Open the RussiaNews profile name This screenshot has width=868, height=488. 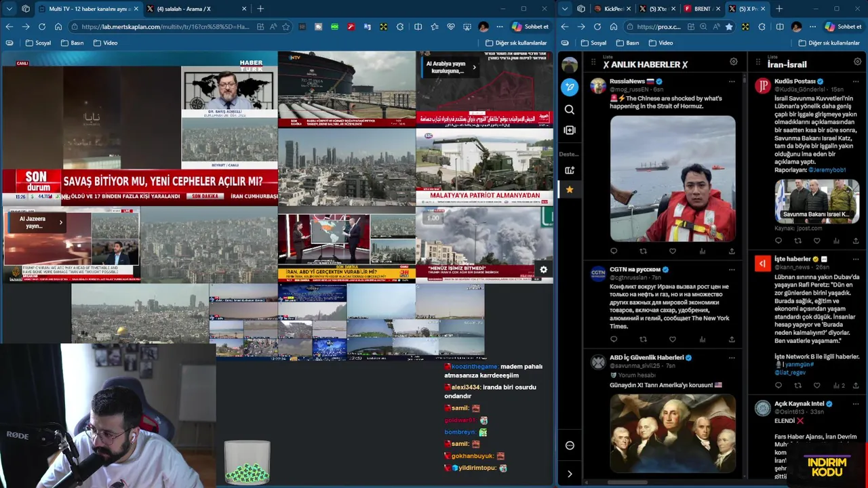(627, 81)
